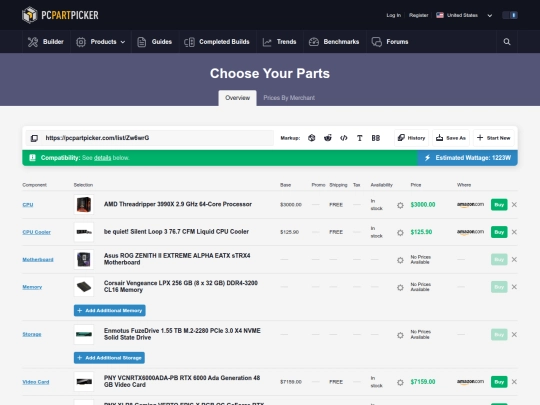Remove the Corsair memory with the X

pos(514,287)
